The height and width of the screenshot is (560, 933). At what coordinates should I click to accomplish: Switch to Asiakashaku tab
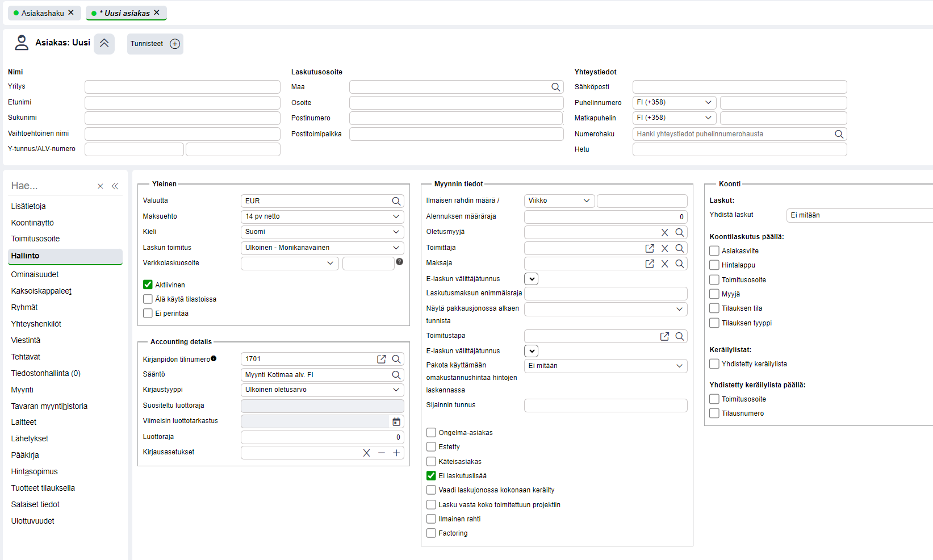pos(43,13)
